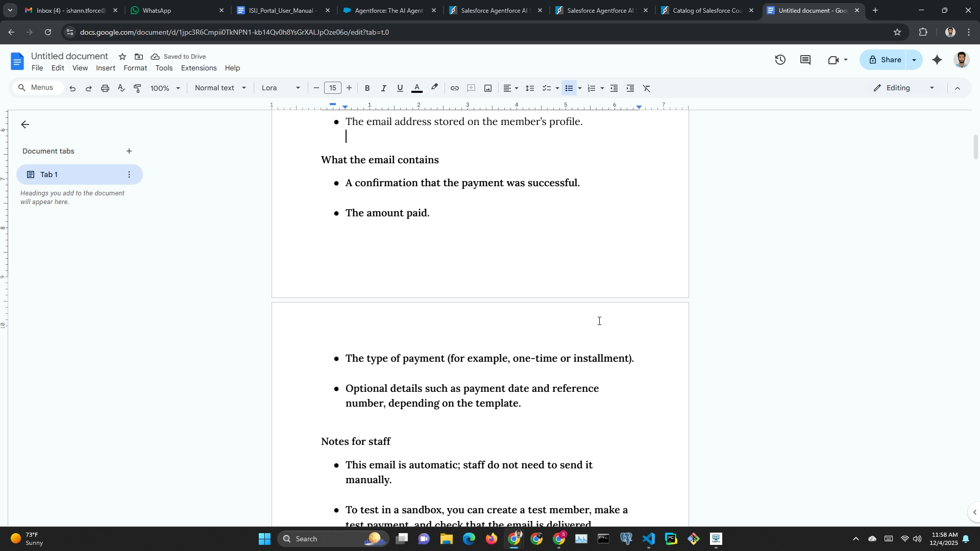980x551 pixels.
Task: Click the Paint format icon
Action: tap(137, 88)
